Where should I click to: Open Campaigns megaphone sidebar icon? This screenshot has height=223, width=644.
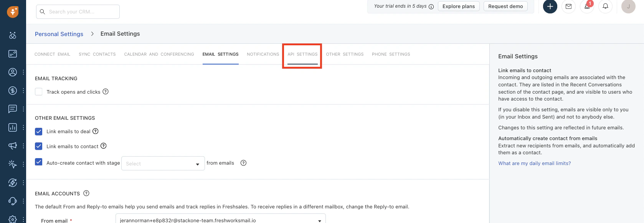(13, 146)
